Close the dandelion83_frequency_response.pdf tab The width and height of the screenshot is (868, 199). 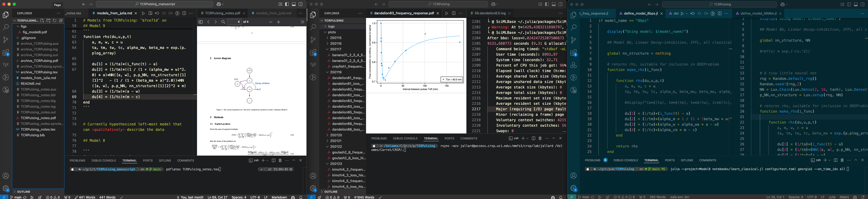438,14
